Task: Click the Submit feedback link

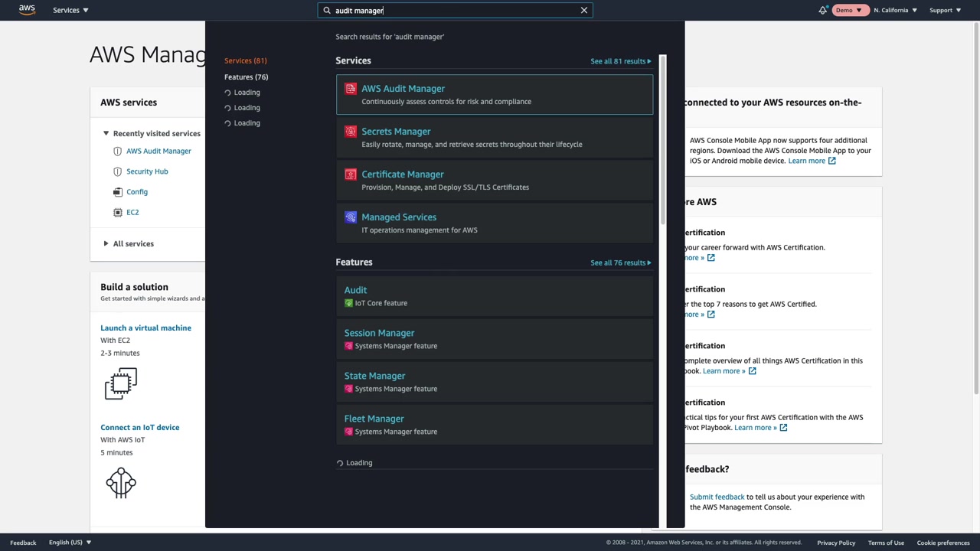Action: pyautogui.click(x=717, y=497)
